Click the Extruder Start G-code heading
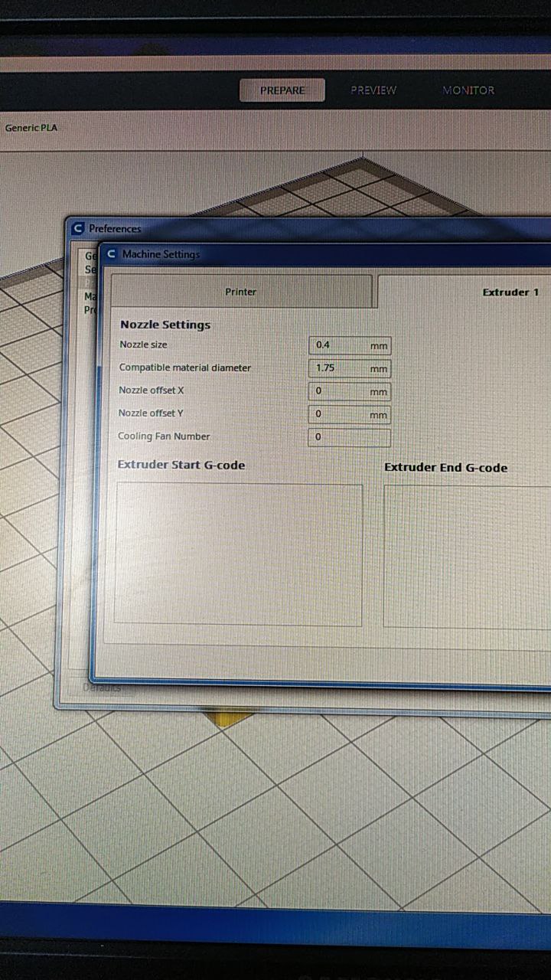This screenshot has height=980, width=551. point(181,465)
